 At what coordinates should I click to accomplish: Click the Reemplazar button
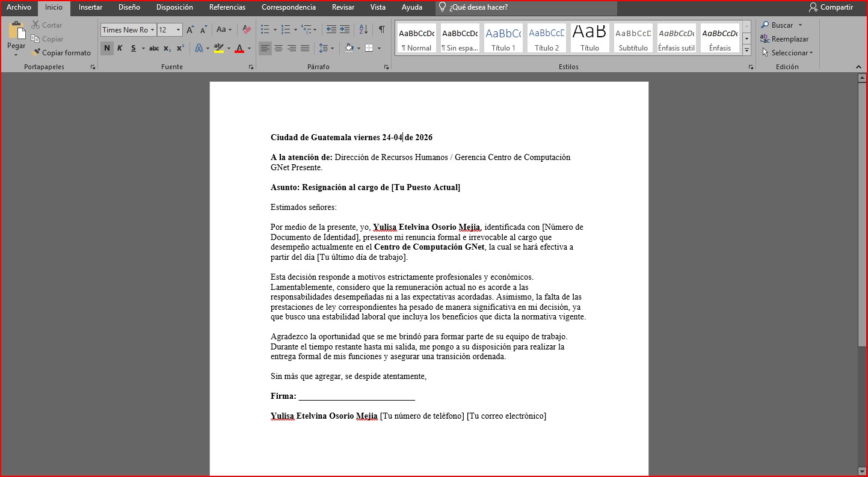pyautogui.click(x=784, y=39)
